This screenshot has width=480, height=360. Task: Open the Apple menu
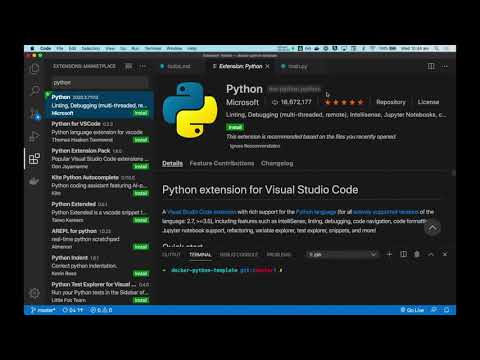(x=32, y=48)
